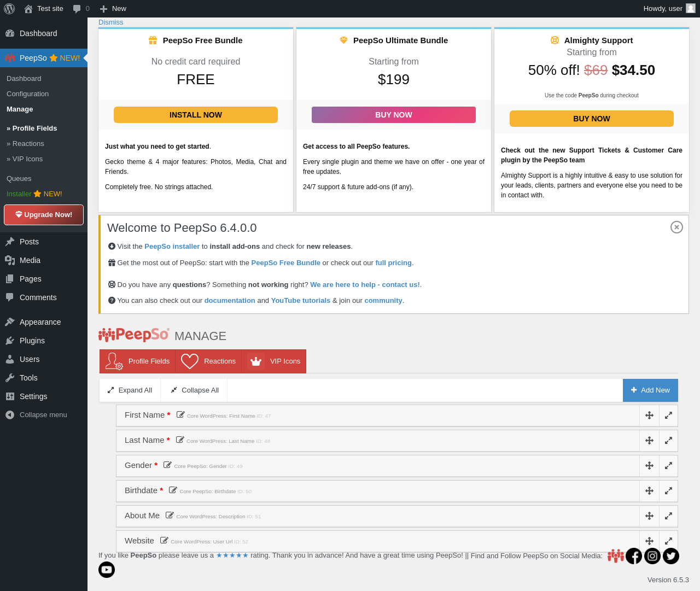This screenshot has width=700, height=591.
Task: Open the PeepSo installer link
Action: coord(172,247)
